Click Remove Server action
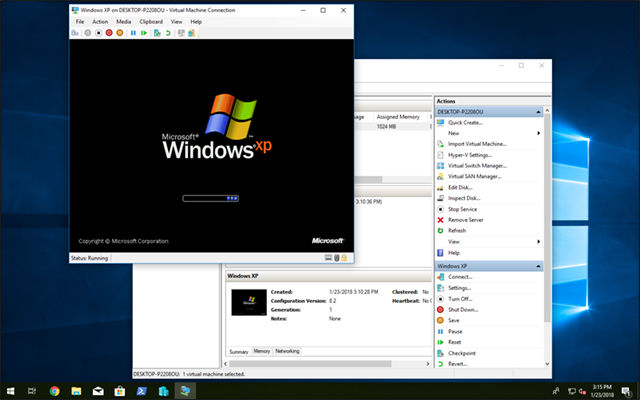The width and height of the screenshot is (640, 400). point(465,220)
